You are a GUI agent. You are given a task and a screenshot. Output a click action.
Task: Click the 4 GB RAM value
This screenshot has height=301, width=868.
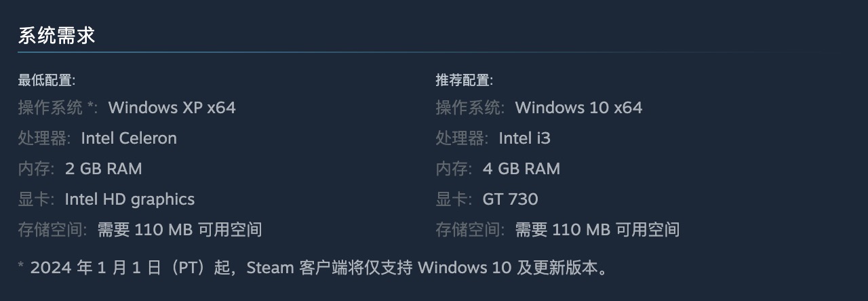click(x=521, y=169)
